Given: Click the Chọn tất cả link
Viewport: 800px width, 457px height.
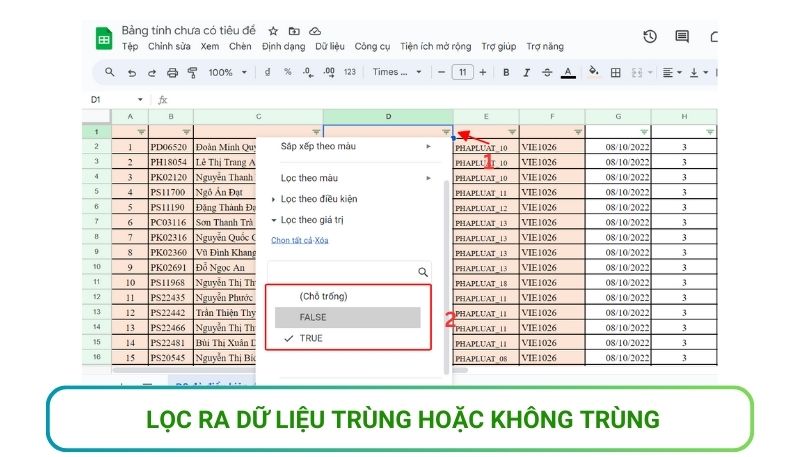Looking at the screenshot, I should [291, 240].
